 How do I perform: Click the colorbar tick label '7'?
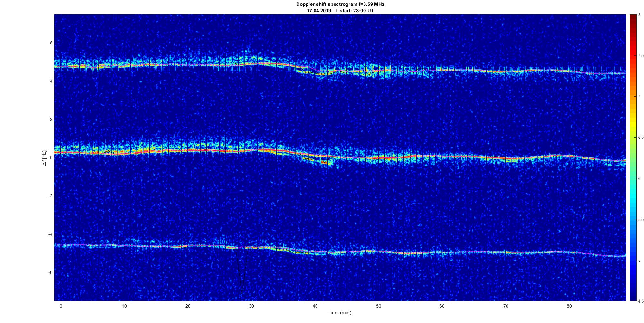639,97
